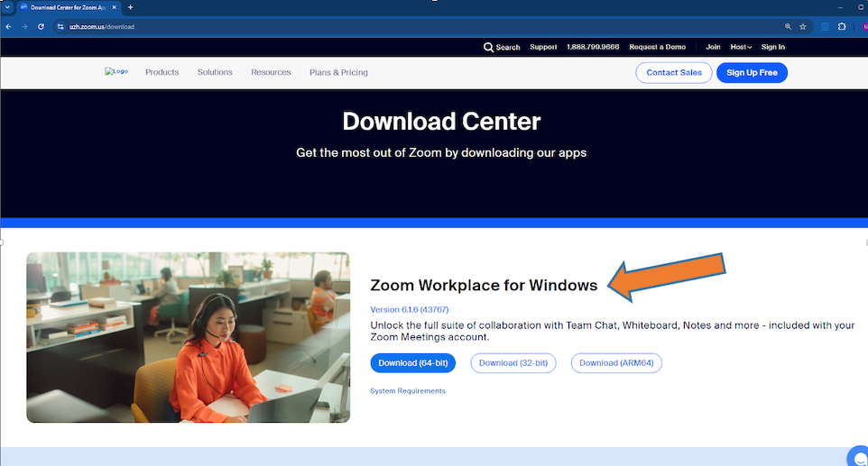This screenshot has width=868, height=466.
Task: Open the tab search dropdown arrow
Action: click(7, 7)
